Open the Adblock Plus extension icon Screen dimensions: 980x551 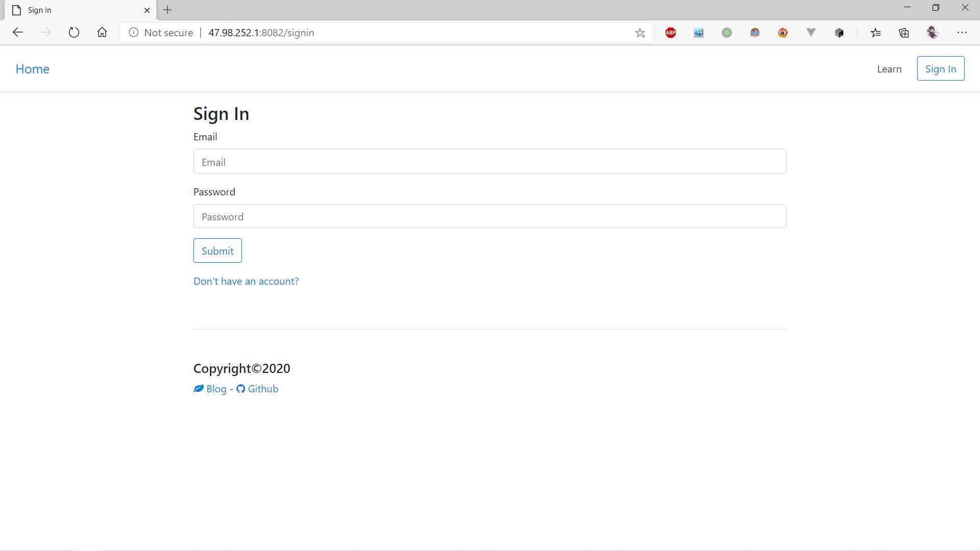coord(671,33)
